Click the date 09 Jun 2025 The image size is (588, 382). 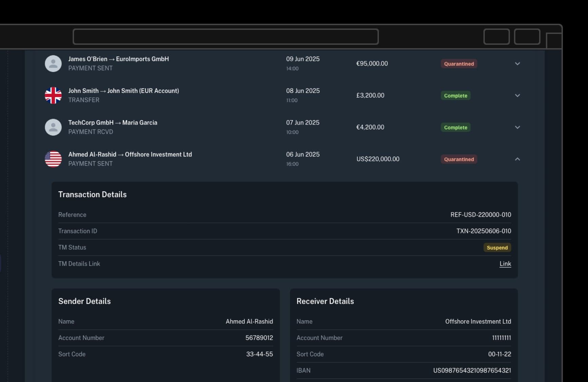point(303,59)
